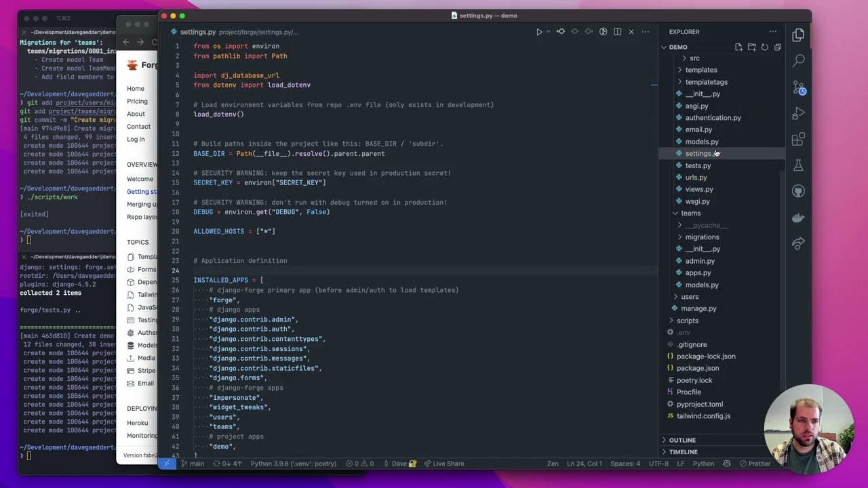Open the Run and Debug view
This screenshot has width=868, height=488.
[x=798, y=113]
